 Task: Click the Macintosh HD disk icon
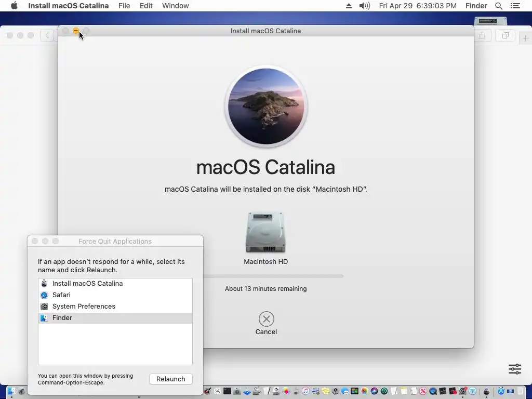point(265,232)
